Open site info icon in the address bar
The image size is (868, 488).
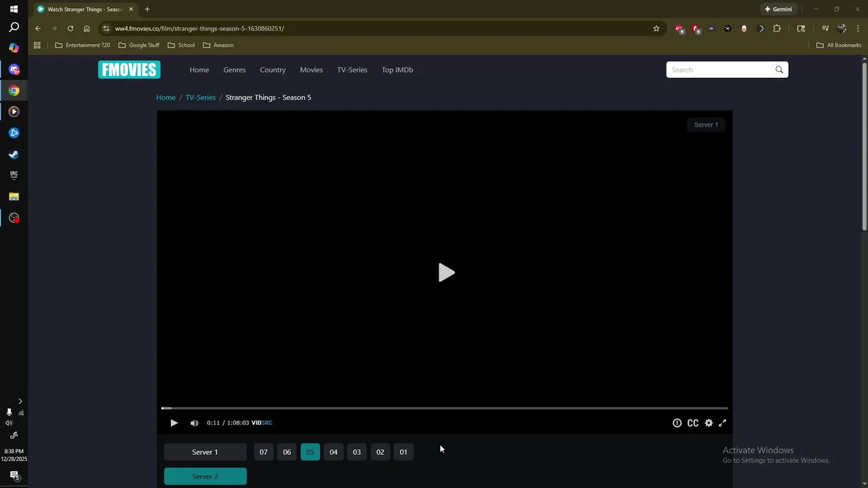tap(106, 28)
